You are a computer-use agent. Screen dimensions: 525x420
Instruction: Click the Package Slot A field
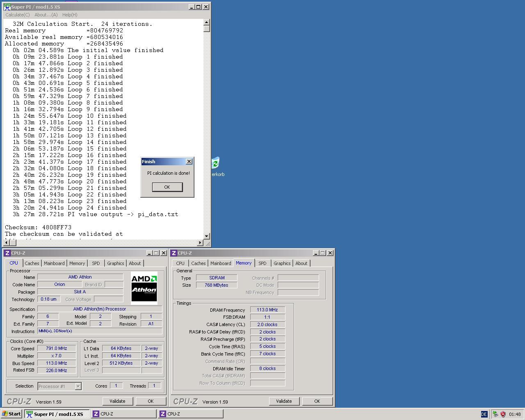[80, 292]
